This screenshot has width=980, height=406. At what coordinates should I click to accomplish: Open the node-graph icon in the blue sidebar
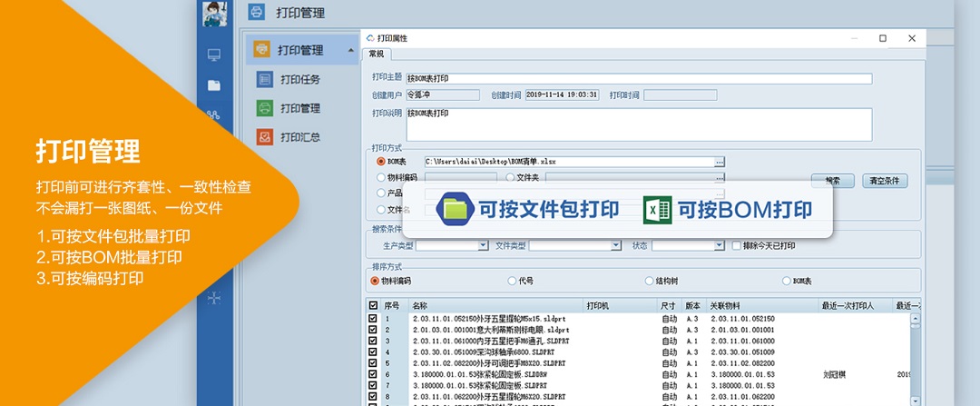pyautogui.click(x=214, y=114)
